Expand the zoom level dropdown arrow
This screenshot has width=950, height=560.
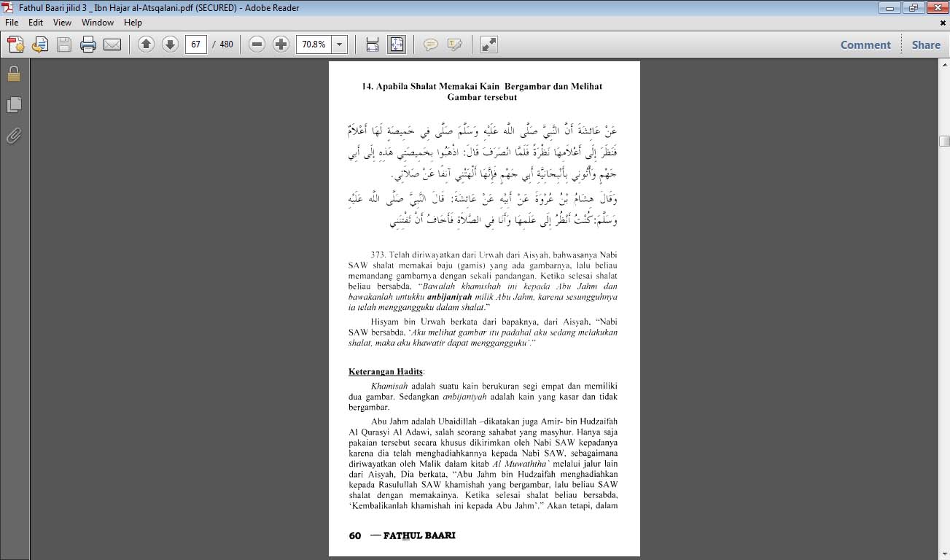tap(339, 44)
